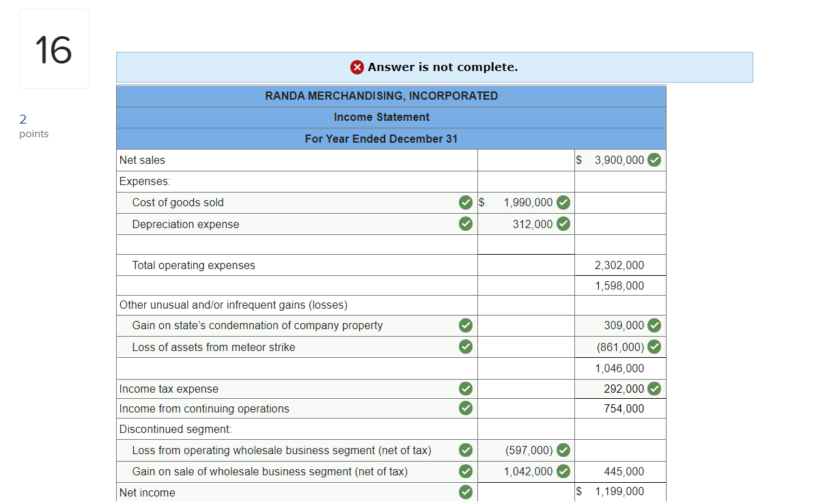The height and width of the screenshot is (504, 840).
Task: Click the checkmark next to the 309,000 gain amount
Action: [654, 325]
